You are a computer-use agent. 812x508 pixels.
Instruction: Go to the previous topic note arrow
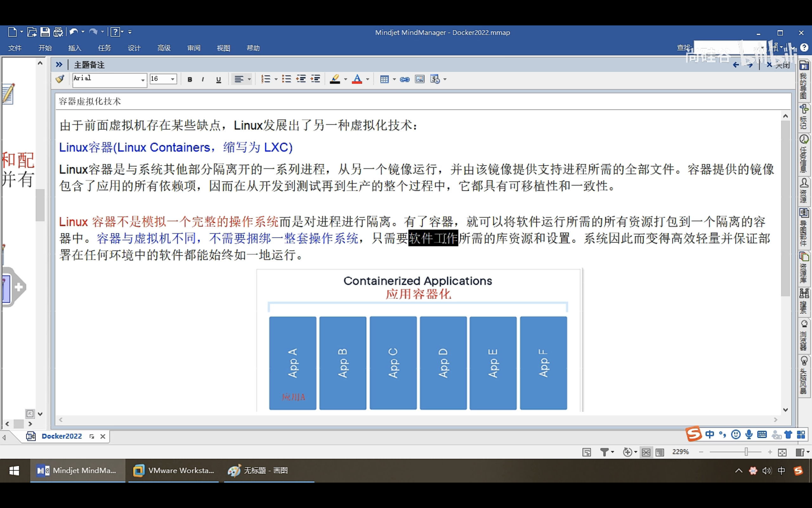pos(736,65)
